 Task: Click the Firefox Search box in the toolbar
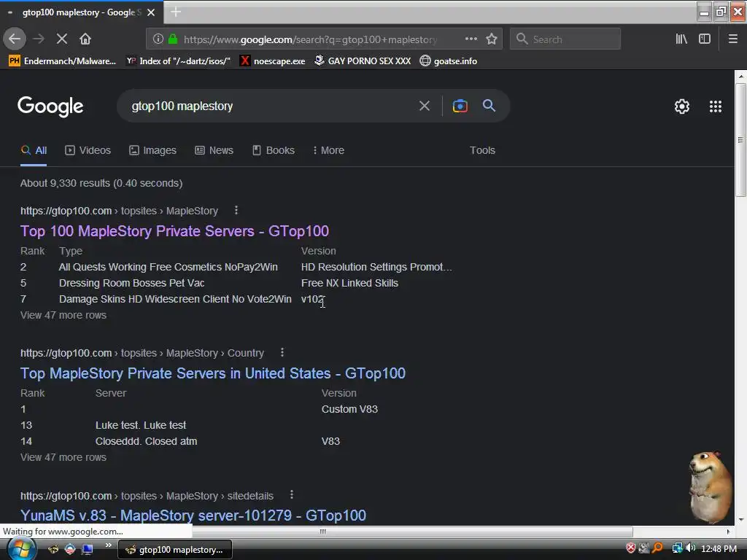pyautogui.click(x=565, y=39)
